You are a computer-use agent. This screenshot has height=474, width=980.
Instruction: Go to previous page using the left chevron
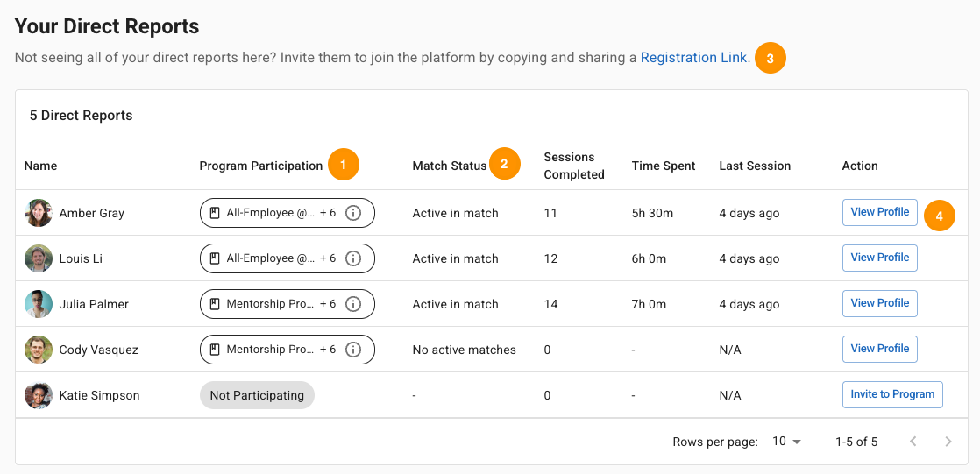pos(913,442)
